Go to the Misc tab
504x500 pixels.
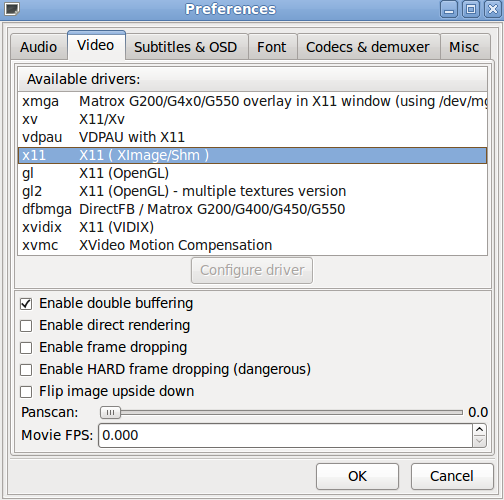[464, 47]
